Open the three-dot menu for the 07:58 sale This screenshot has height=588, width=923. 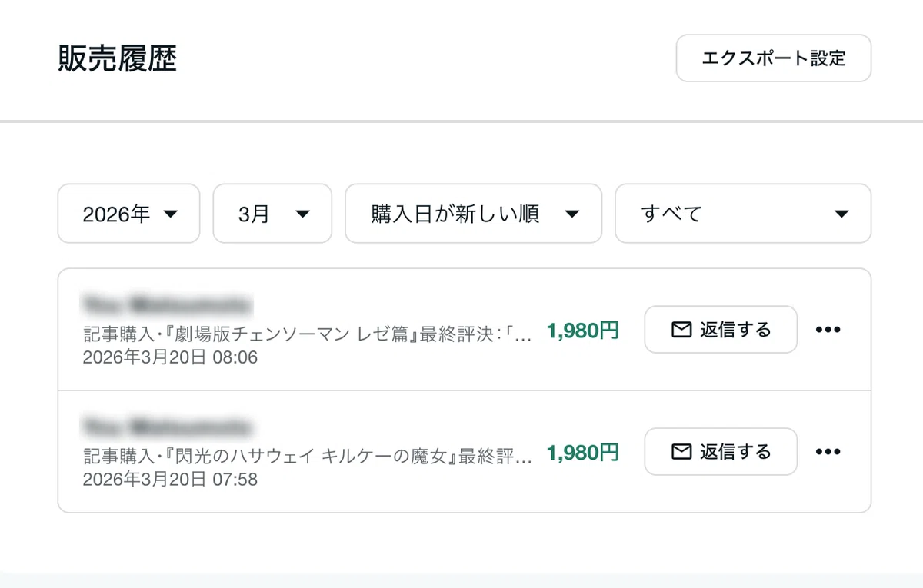[x=828, y=451]
